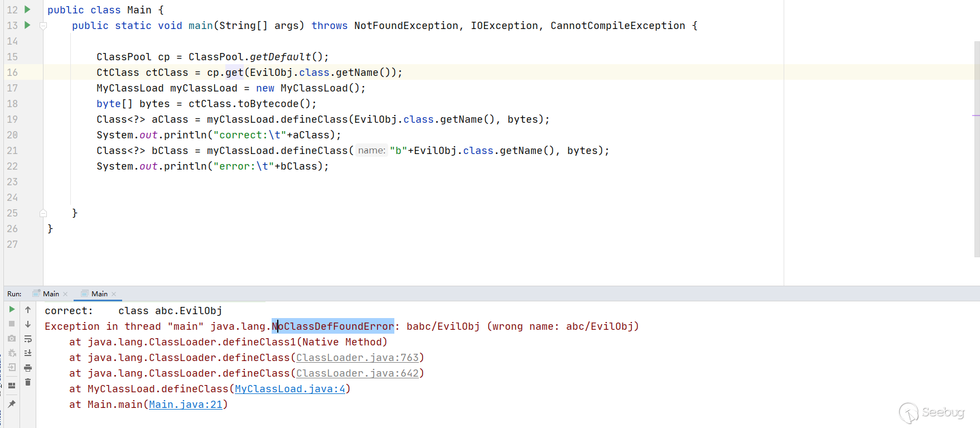Click the grey Stop process button

pos(12,324)
